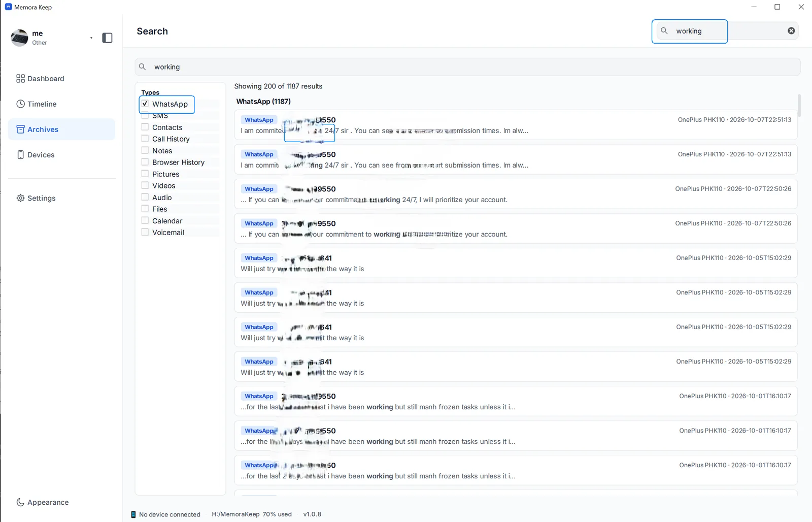The height and width of the screenshot is (522, 812).
Task: Open Timeline via its clock icon
Action: click(x=20, y=104)
